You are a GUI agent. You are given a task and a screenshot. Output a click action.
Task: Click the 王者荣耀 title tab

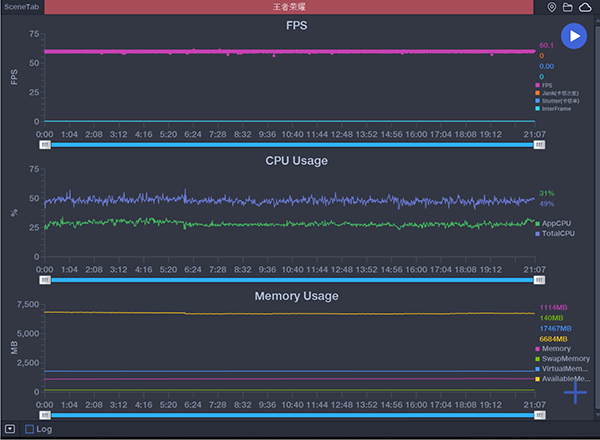294,7
